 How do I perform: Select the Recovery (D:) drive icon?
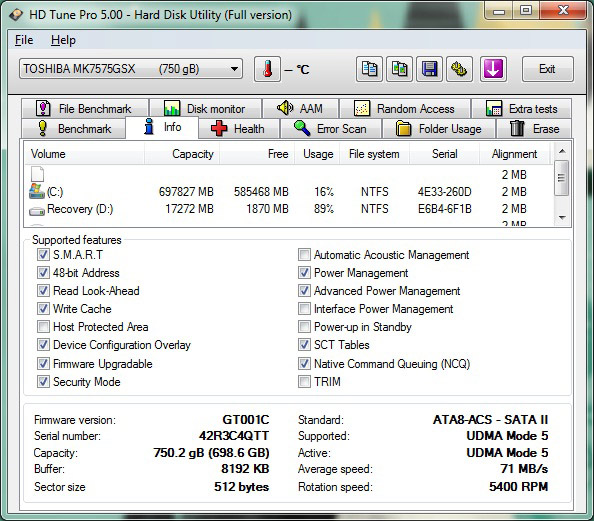click(37, 210)
